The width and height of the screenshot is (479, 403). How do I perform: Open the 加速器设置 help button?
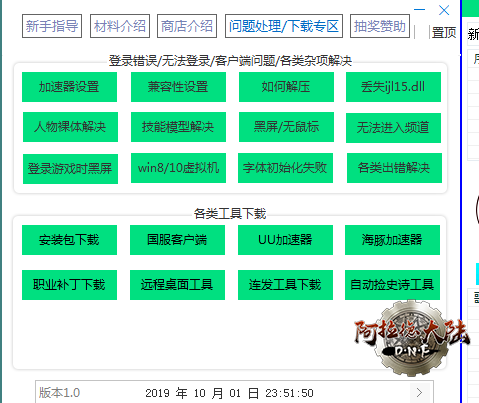[69, 87]
